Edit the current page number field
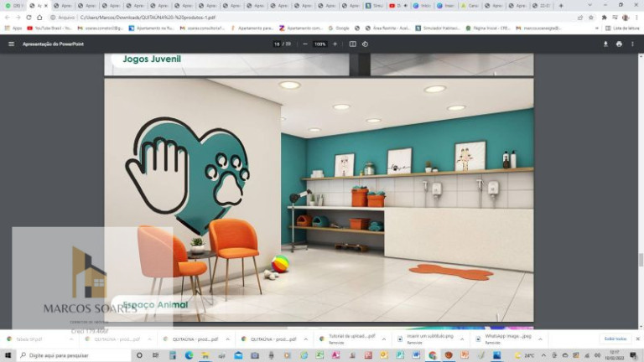 click(x=277, y=44)
